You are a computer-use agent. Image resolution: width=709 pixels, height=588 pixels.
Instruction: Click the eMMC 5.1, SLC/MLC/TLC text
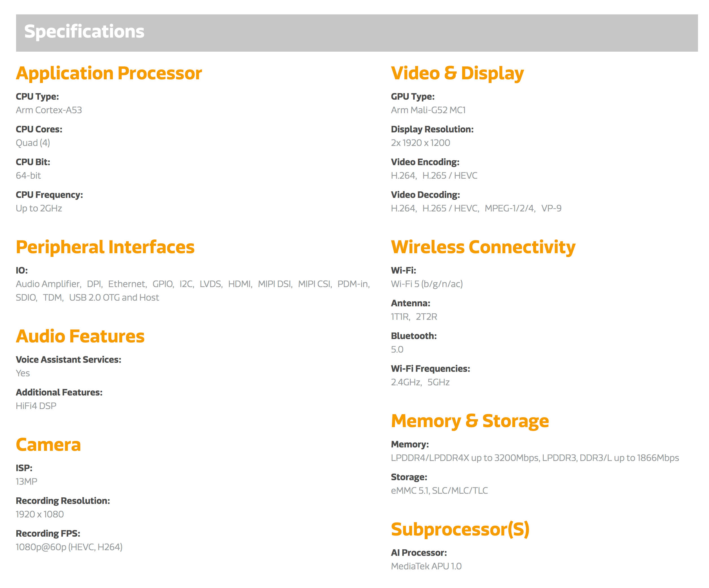tap(439, 491)
